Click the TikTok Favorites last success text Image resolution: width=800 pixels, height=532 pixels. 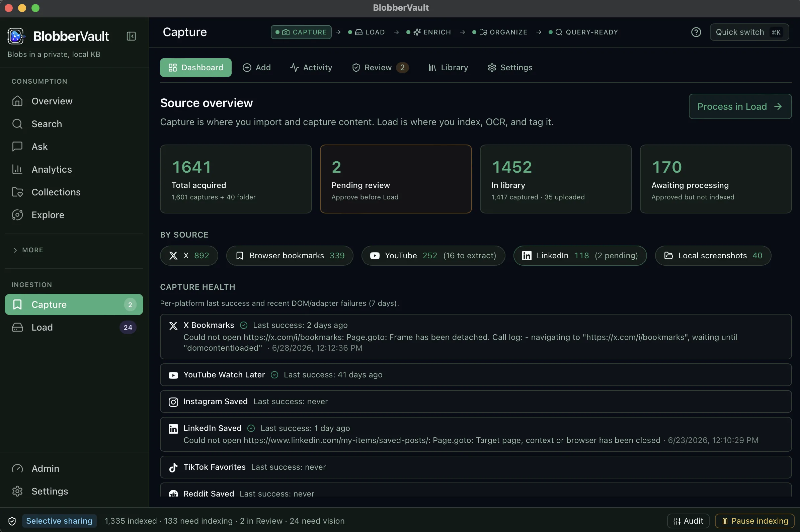tap(289, 467)
